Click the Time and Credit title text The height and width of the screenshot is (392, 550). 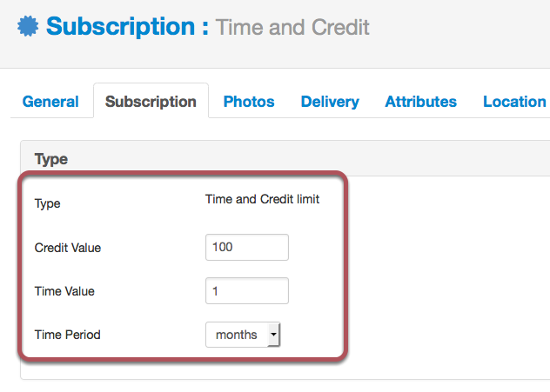click(292, 27)
